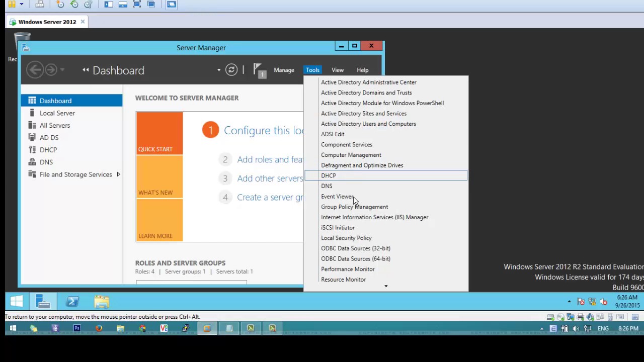Click the Dashboard breadcrumb title

pos(118,70)
